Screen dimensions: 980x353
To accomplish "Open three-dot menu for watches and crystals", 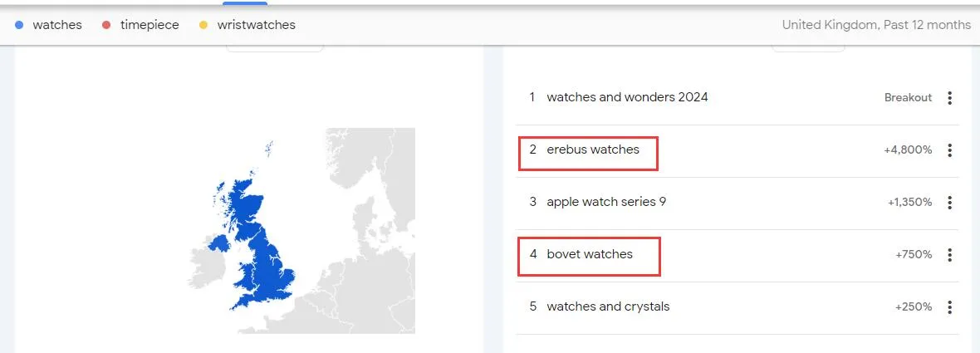I will click(x=949, y=307).
